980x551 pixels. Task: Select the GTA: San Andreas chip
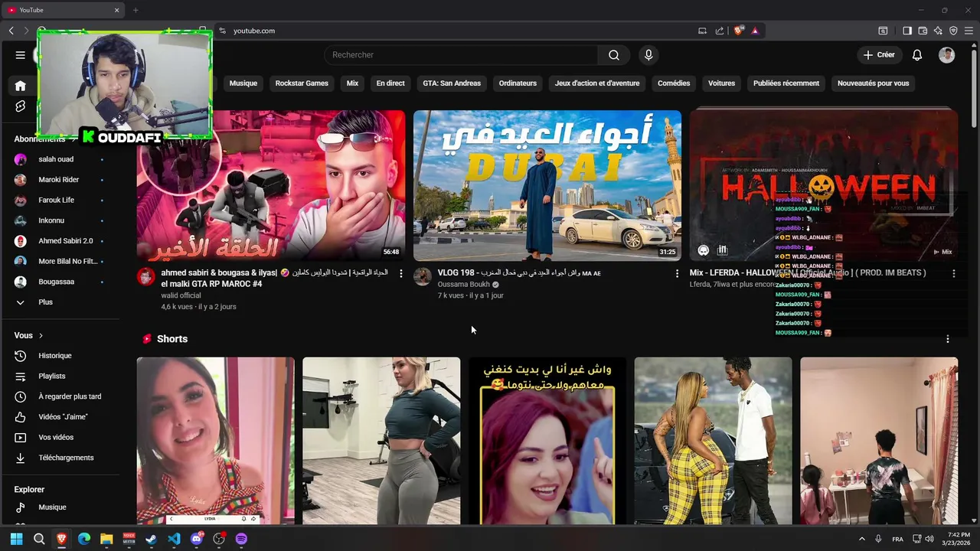click(x=452, y=83)
